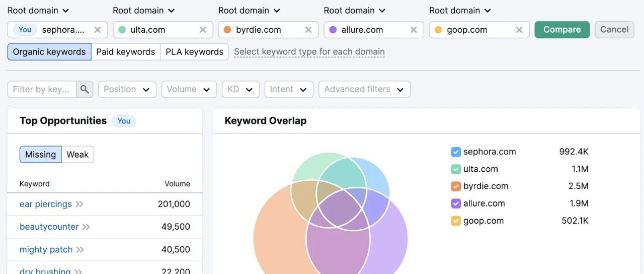Click the purple dot in the allure.com field
The height and width of the screenshot is (274, 644).
click(333, 30)
